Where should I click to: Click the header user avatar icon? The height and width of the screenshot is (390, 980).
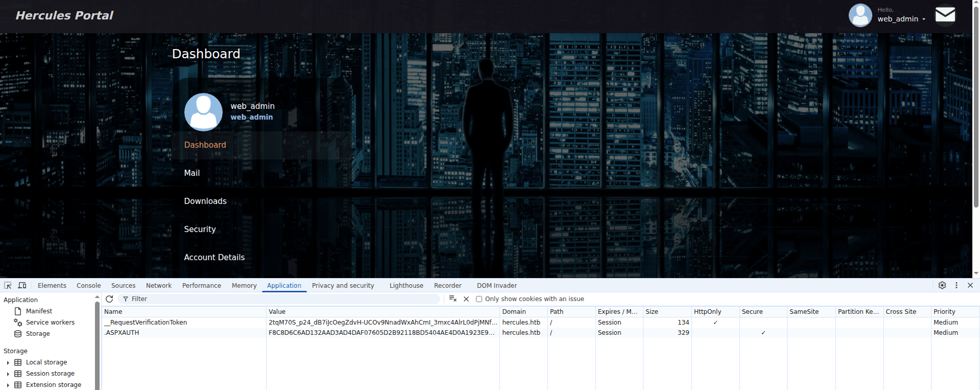pyautogui.click(x=860, y=15)
